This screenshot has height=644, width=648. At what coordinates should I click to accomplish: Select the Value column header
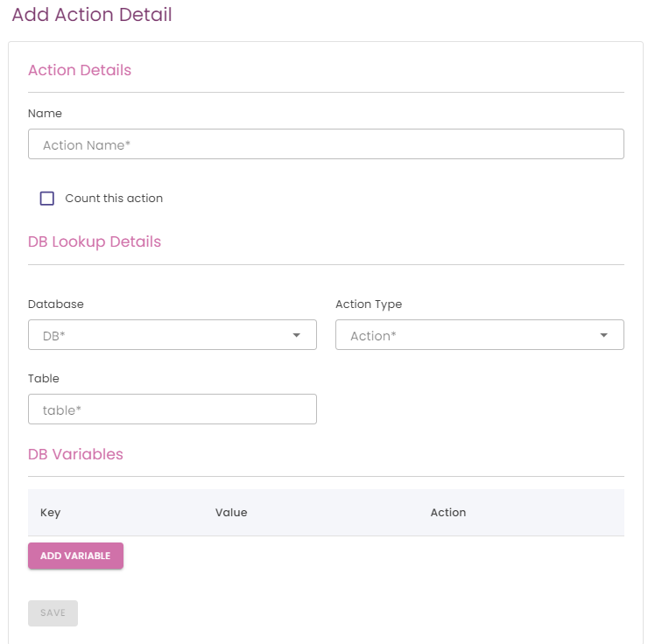pos(231,513)
